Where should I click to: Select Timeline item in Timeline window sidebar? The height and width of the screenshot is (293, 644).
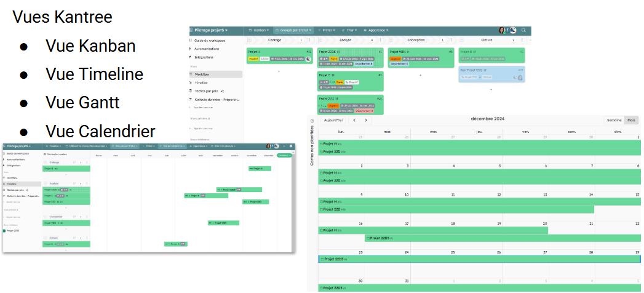pyautogui.click(x=22, y=184)
